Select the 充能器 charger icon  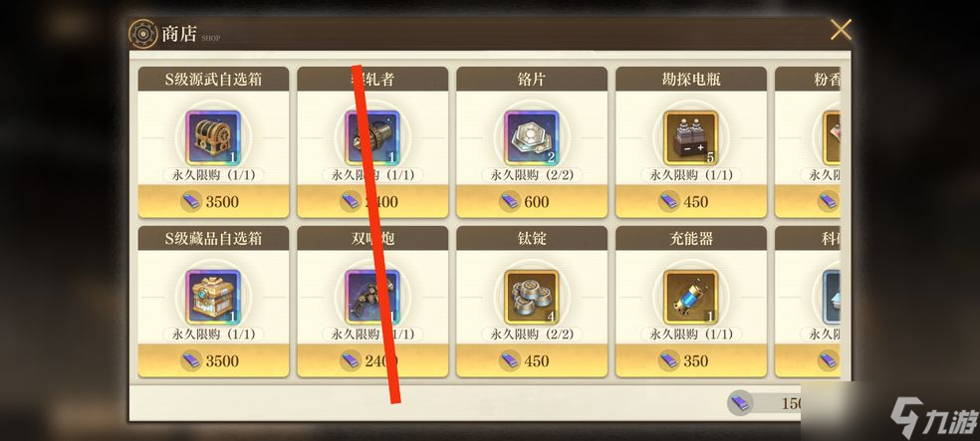(690, 298)
